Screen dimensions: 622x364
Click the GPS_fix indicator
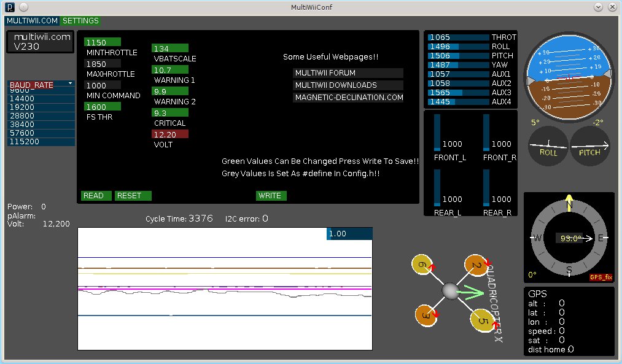pos(601,277)
